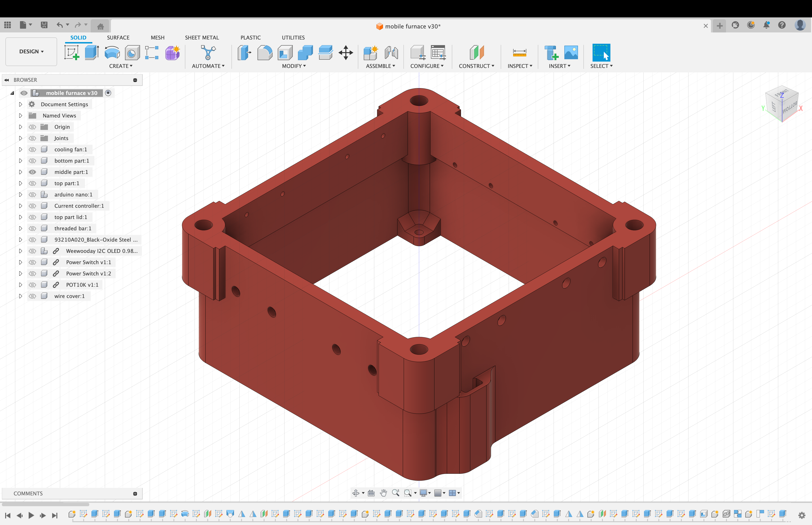Select Power Switch v1:2 in browser
The image size is (812, 525).
pyautogui.click(x=88, y=273)
